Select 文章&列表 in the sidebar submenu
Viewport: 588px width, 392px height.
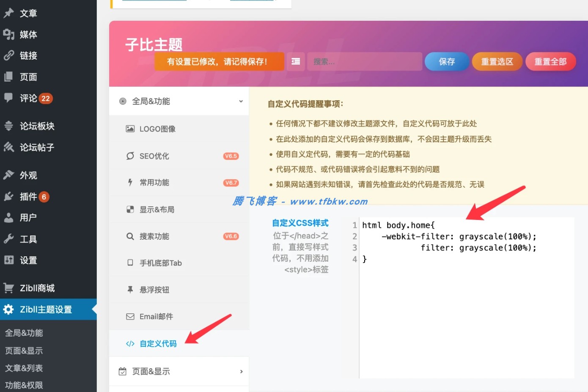(x=24, y=368)
